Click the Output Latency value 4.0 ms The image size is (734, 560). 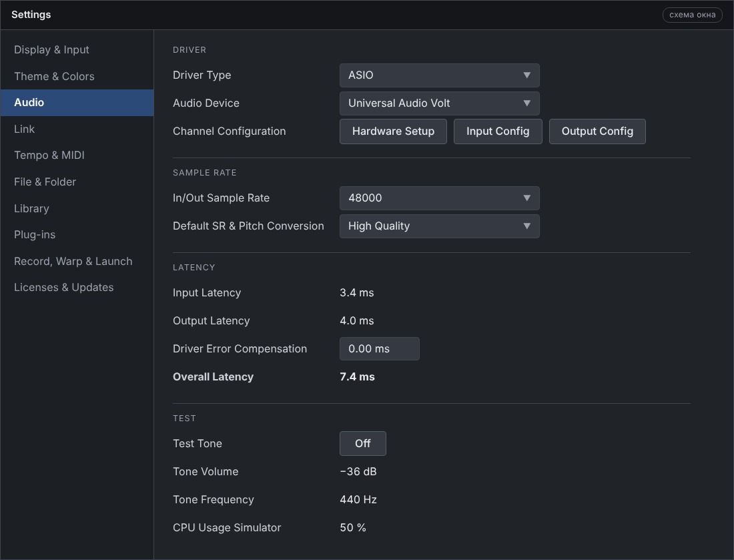(x=357, y=321)
